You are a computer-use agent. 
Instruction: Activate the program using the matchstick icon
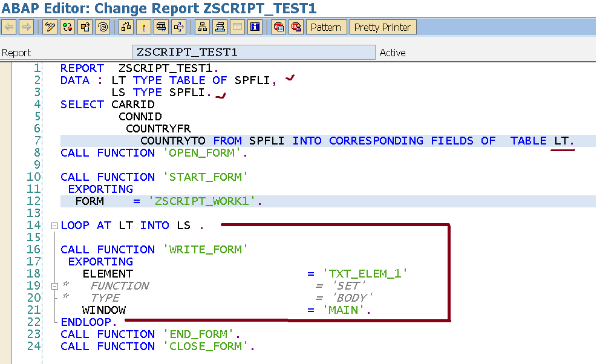[143, 27]
